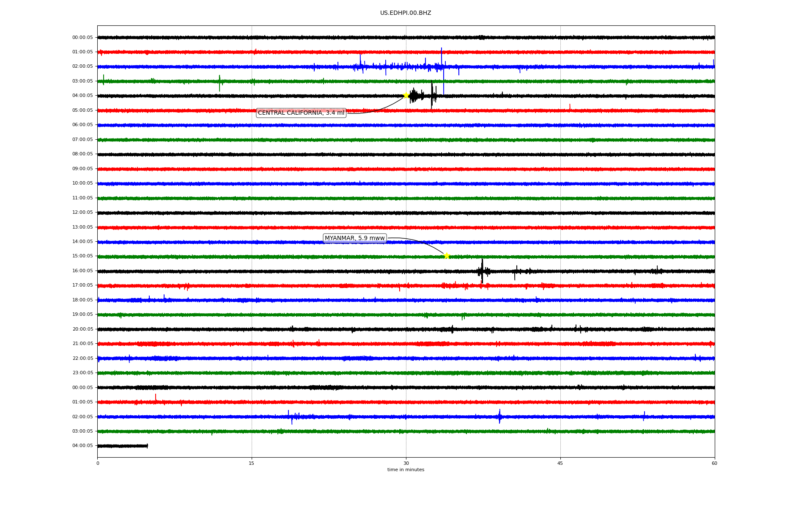Click the Central California earthquake star marker

406,95
